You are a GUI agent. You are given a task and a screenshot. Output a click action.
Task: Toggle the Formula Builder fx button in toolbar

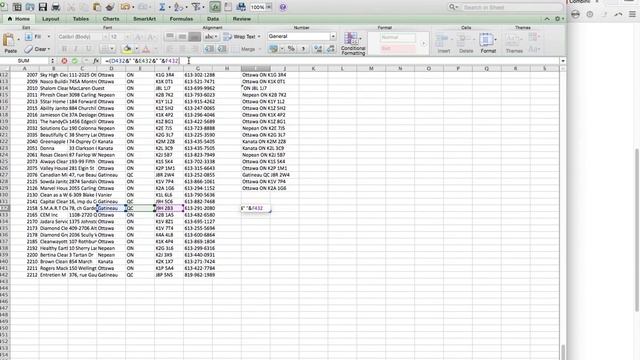(x=215, y=7)
